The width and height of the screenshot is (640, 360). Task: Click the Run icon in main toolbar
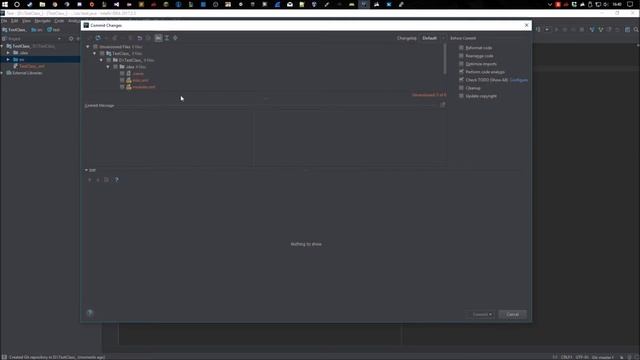556,29
